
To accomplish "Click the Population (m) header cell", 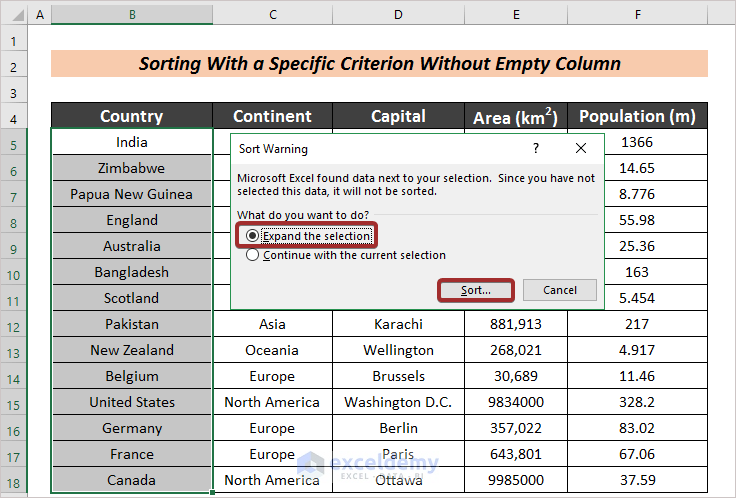I will pos(637,116).
